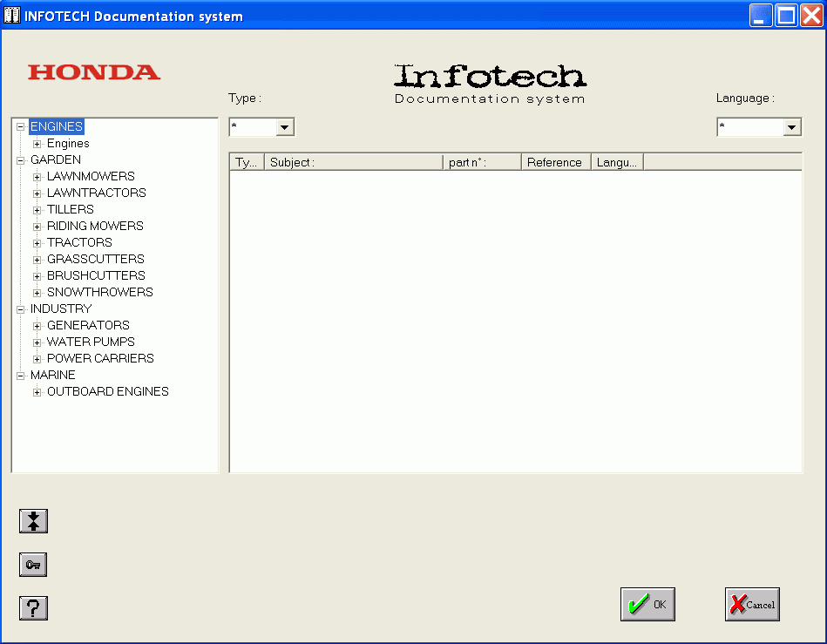Collapse the ENGINES tree node

21,126
